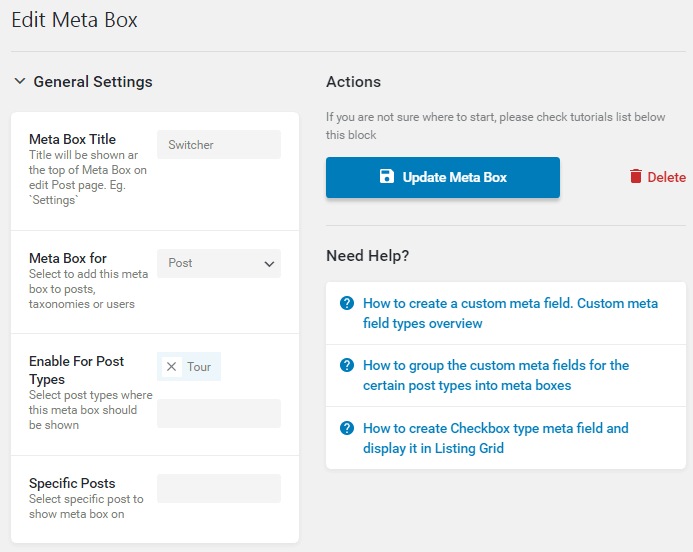Click the Delete text link
Image resolution: width=693 pixels, height=552 pixels.
click(666, 177)
